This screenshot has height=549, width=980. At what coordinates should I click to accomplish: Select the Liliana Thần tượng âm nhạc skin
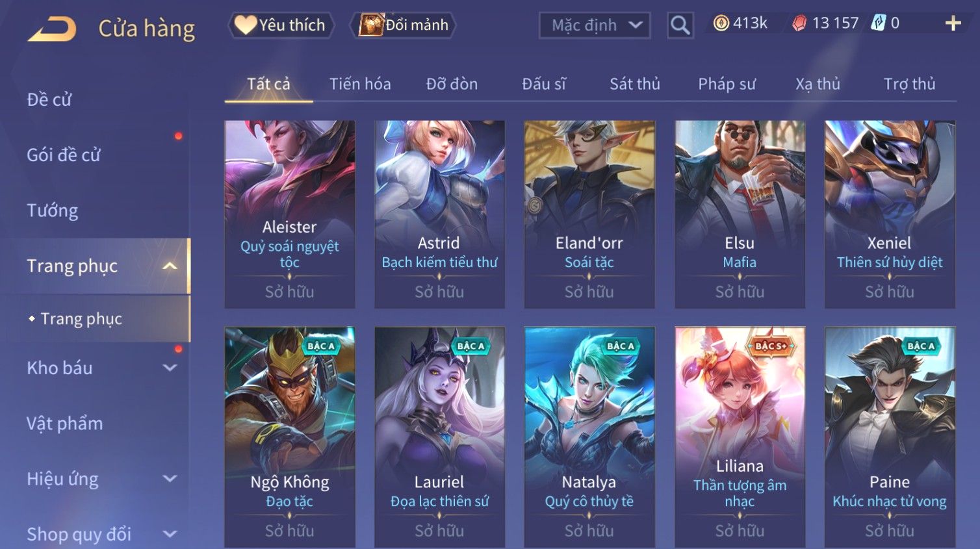point(740,437)
